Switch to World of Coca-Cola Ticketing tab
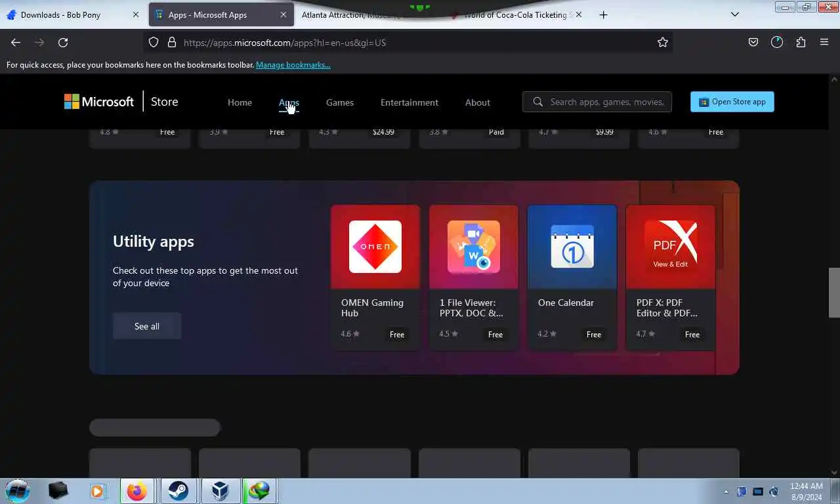The image size is (840, 504). click(516, 14)
